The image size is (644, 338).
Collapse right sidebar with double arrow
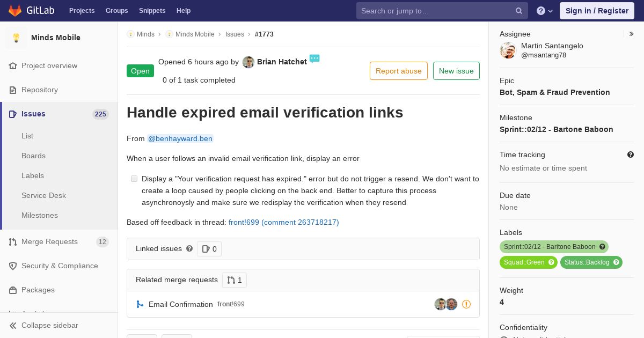(632, 34)
